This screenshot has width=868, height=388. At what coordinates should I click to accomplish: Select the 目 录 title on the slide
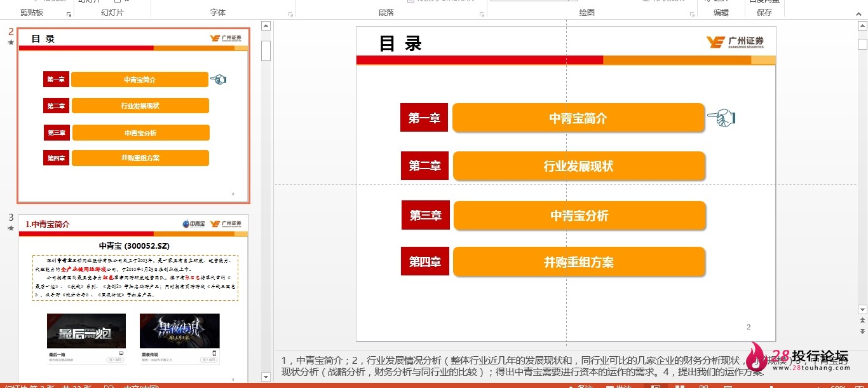tap(400, 43)
